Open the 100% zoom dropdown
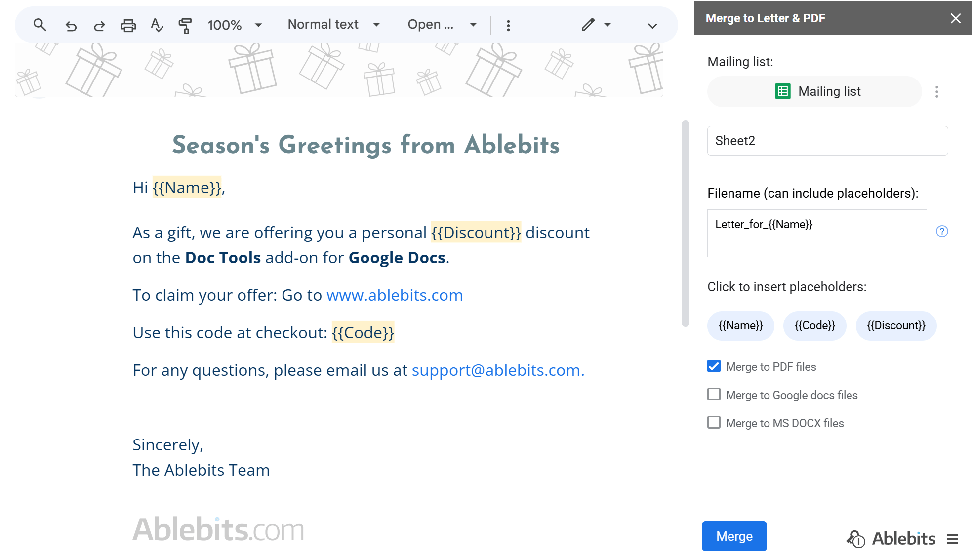 point(235,25)
